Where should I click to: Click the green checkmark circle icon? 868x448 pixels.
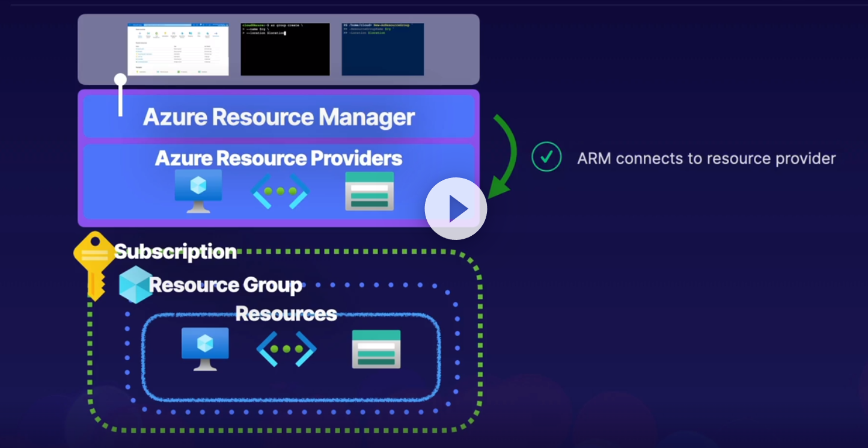546,158
